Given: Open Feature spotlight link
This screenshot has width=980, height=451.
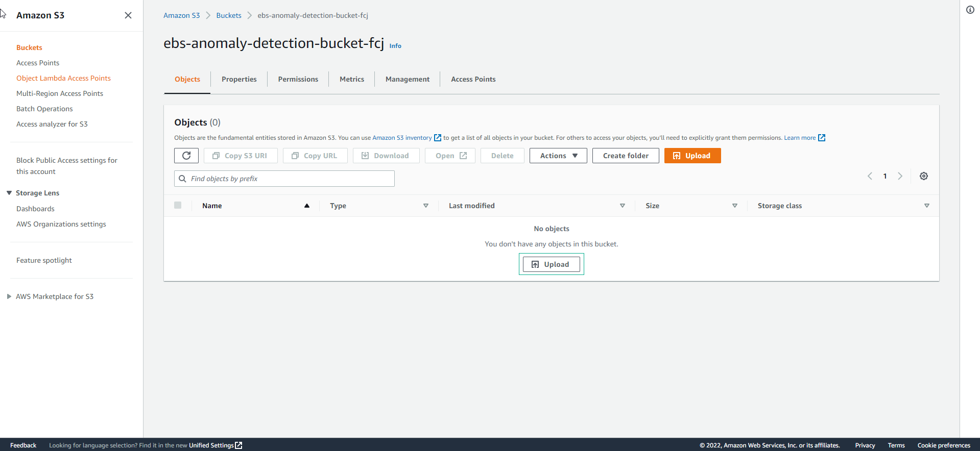Looking at the screenshot, I should pyautogui.click(x=44, y=260).
